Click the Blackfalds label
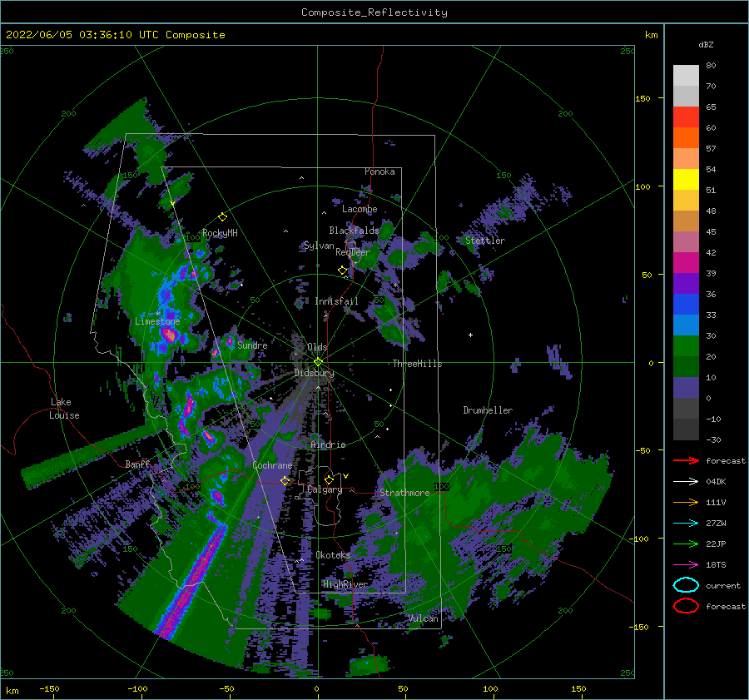The width and height of the screenshot is (749, 700). [x=354, y=231]
